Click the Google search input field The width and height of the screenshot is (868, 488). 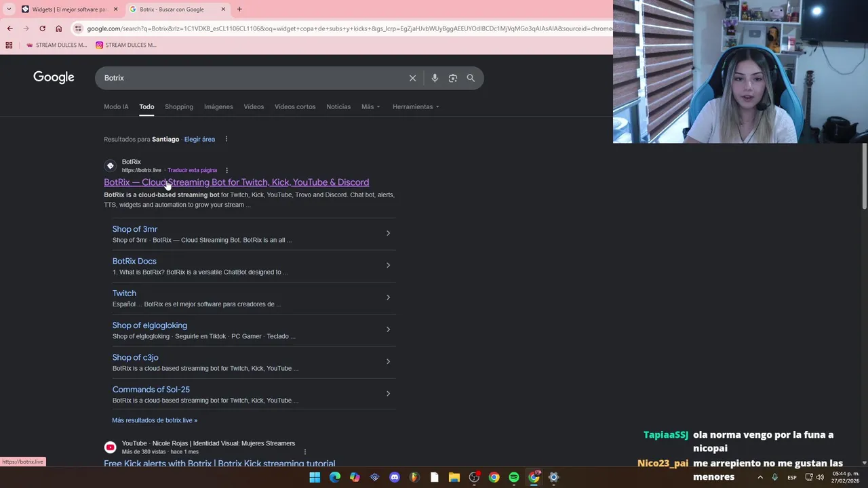pyautogui.click(x=251, y=78)
